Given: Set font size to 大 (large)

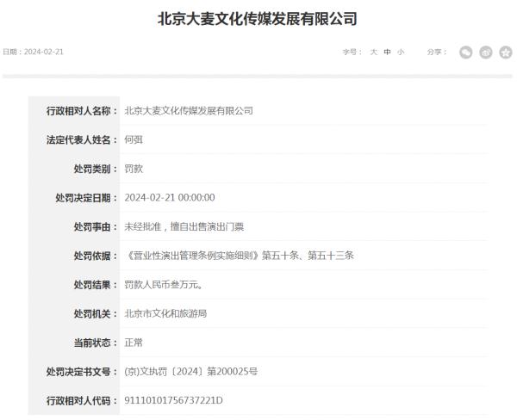Looking at the screenshot, I should [x=374, y=52].
